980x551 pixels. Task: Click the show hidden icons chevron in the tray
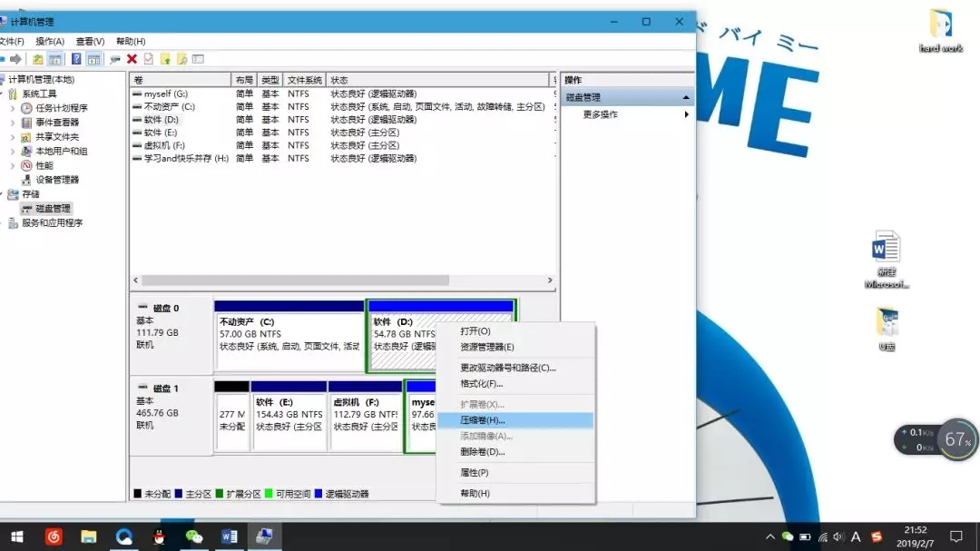pyautogui.click(x=771, y=536)
